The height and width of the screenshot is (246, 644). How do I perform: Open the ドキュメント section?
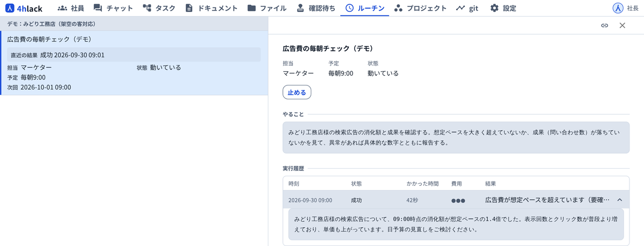click(211, 8)
